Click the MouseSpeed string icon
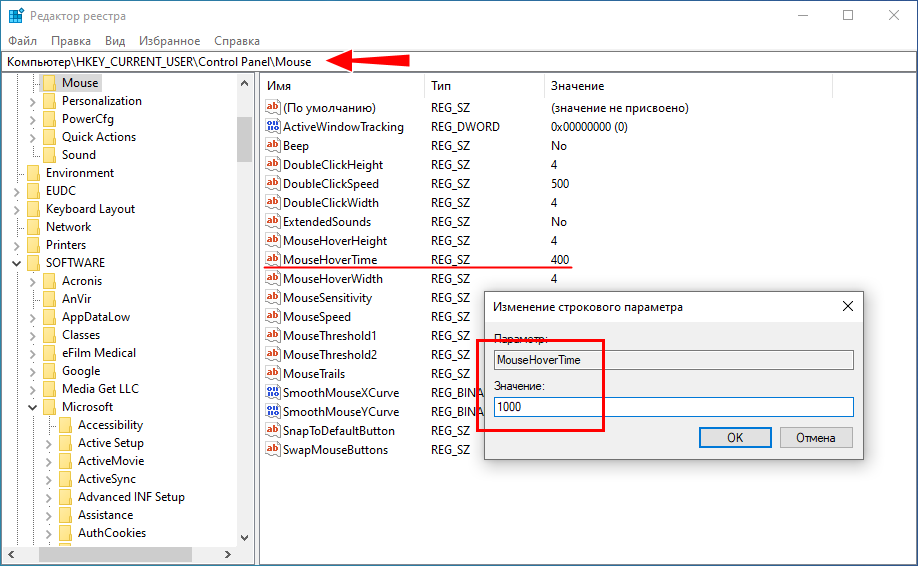918x566 pixels. 272,316
